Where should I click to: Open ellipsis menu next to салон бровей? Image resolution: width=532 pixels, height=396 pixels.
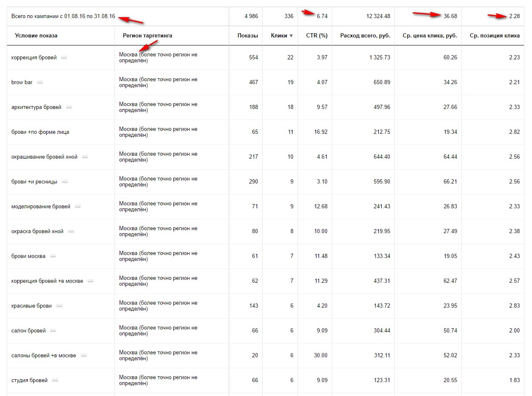point(53,331)
